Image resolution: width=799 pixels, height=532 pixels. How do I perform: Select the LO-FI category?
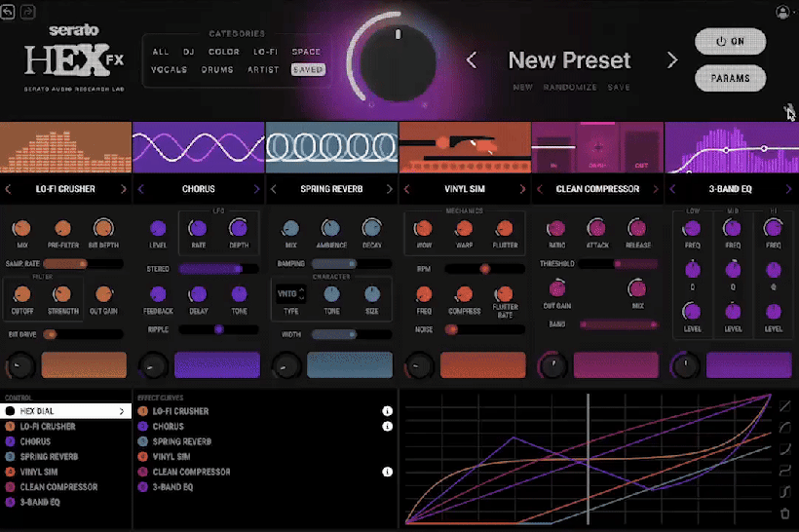pyautogui.click(x=265, y=52)
